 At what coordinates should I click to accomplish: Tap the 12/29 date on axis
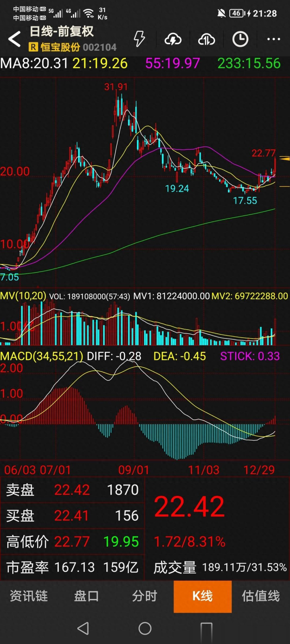coord(259,470)
